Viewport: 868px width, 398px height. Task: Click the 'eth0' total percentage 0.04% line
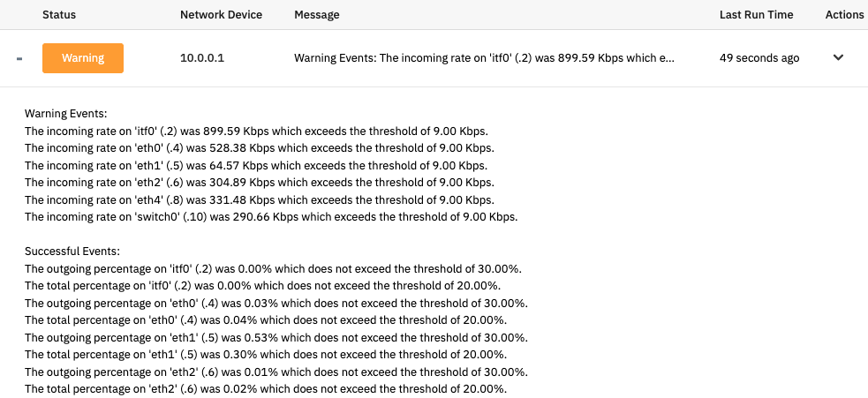pos(263,319)
